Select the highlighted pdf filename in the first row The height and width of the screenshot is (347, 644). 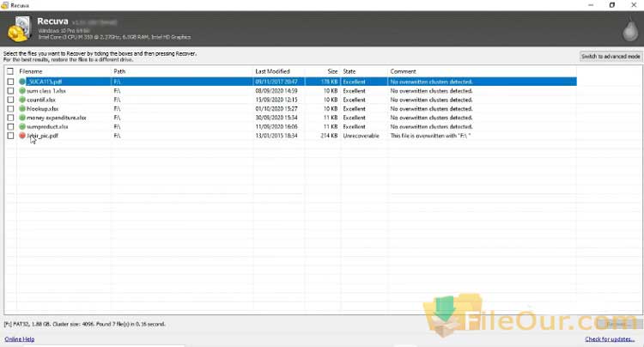pyautogui.click(x=45, y=82)
